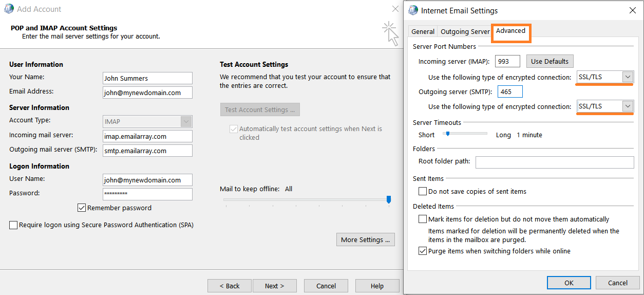Click the Internet Email Settings globe icon
644x295 pixels.
click(413, 10)
